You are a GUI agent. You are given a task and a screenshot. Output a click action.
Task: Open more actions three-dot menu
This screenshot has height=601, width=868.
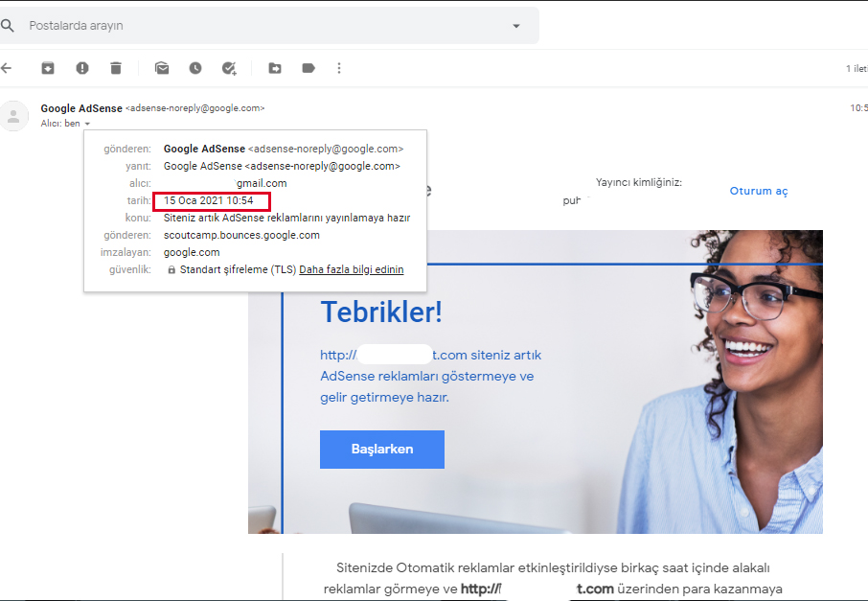click(x=339, y=68)
